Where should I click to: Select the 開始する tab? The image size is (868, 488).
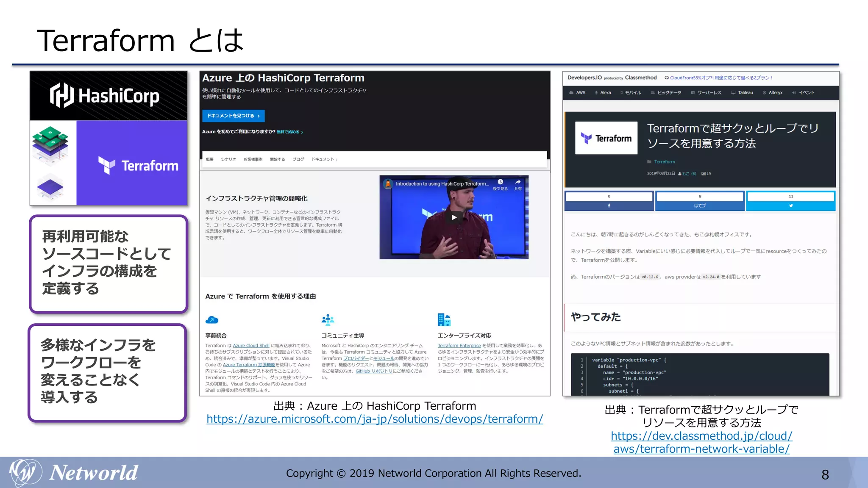tap(278, 159)
